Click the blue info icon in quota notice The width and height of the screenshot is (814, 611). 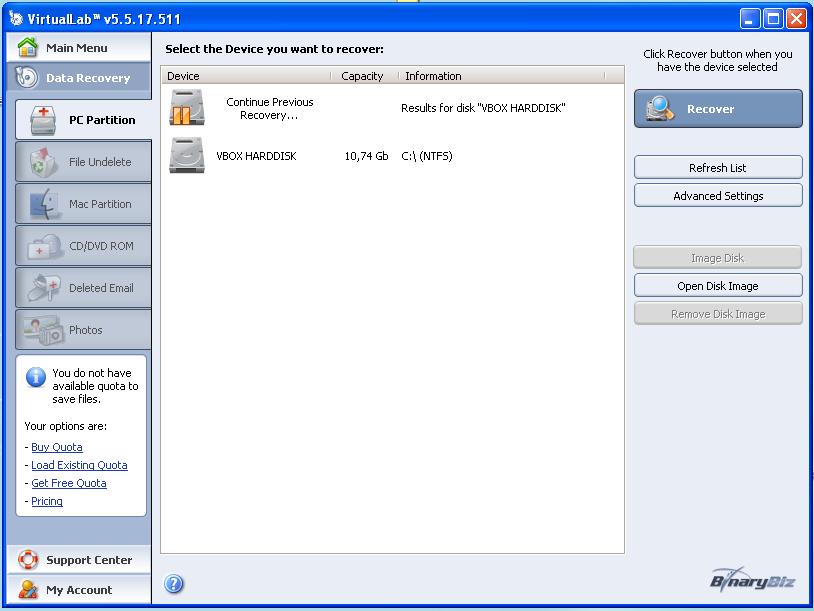point(36,377)
